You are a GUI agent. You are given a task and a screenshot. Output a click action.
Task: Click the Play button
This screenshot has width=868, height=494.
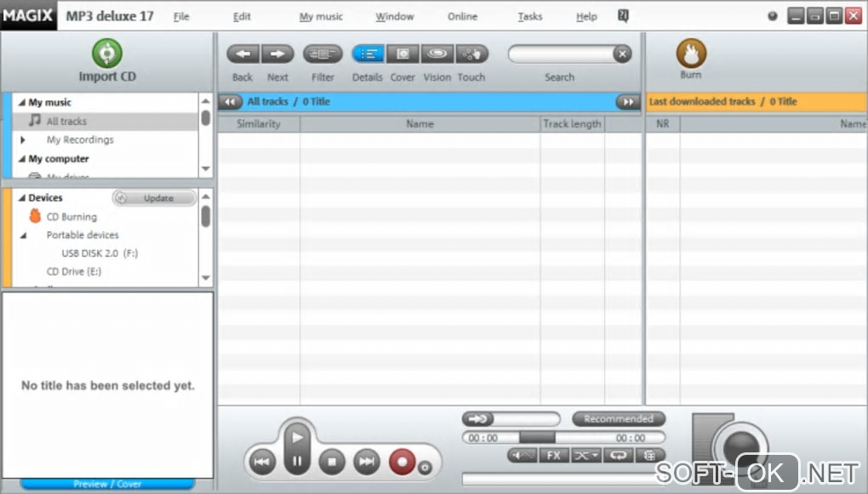coord(297,438)
